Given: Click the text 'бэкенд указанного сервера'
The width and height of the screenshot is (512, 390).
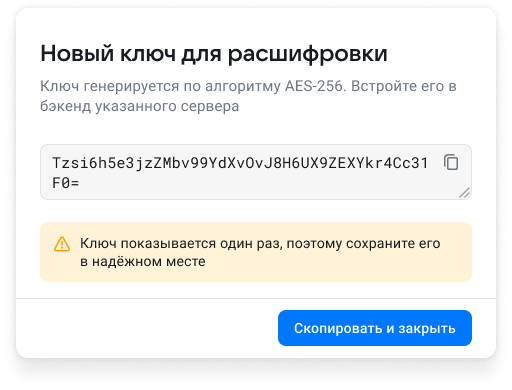Looking at the screenshot, I should coord(140,106).
